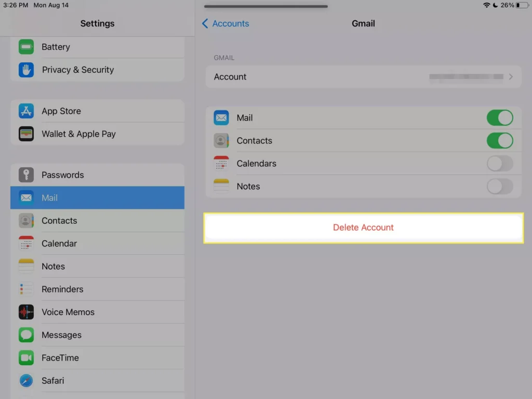Image resolution: width=532 pixels, height=399 pixels.
Task: Tap the battery percentage in status bar
Action: [508, 5]
